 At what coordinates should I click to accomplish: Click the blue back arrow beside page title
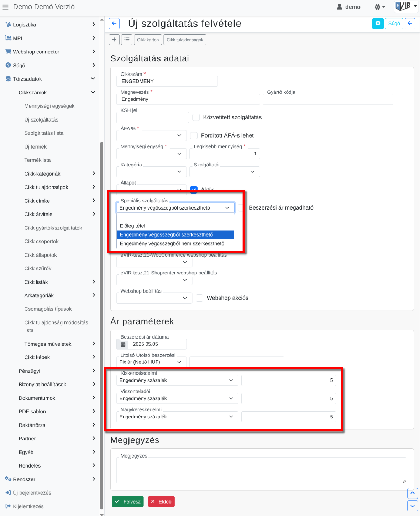coord(114,24)
